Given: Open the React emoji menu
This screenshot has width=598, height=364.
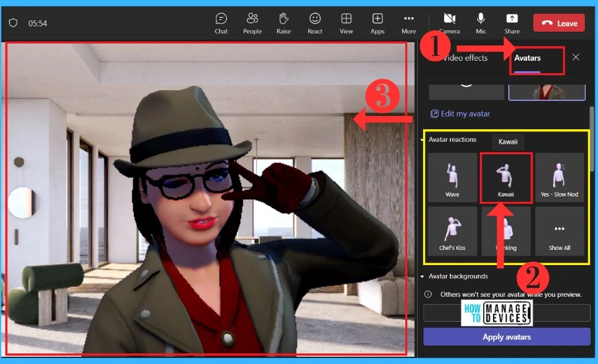Looking at the screenshot, I should 315,22.
